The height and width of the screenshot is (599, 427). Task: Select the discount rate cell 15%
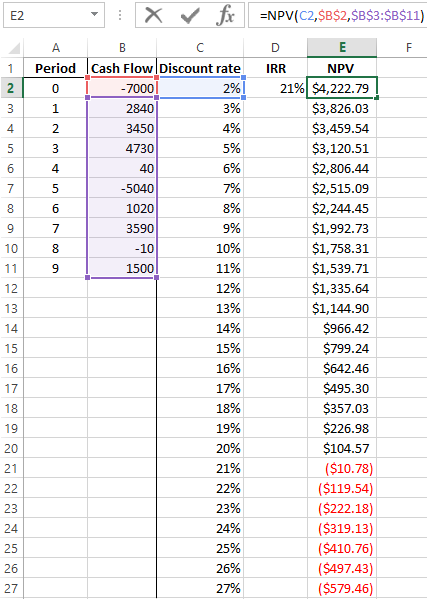tap(200, 348)
